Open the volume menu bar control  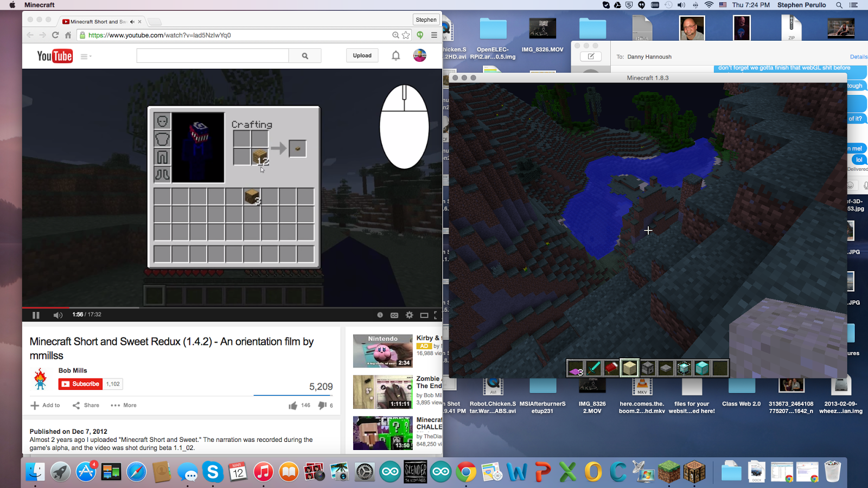(x=681, y=5)
